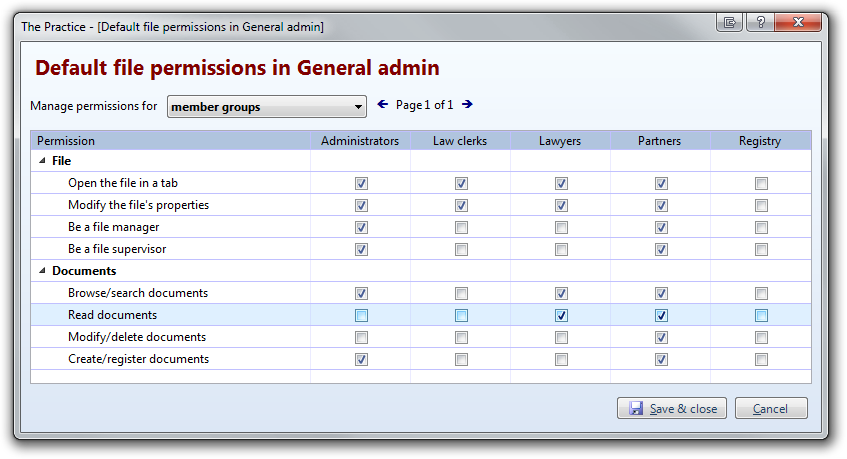Uncheck Be a file supervisor for Administrators
The image size is (847, 459).
tap(361, 249)
